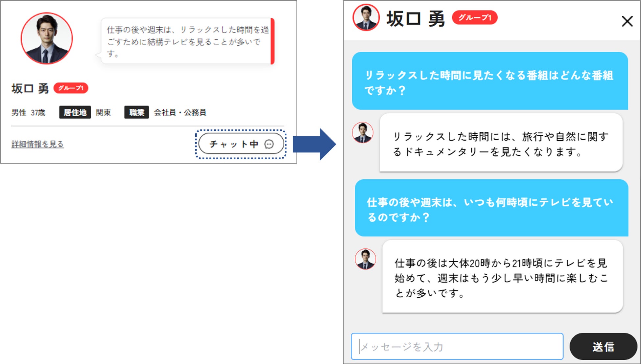Screen dimensions: 641x364
Task: Click the large profile avatar on the card
Action: [x=47, y=38]
